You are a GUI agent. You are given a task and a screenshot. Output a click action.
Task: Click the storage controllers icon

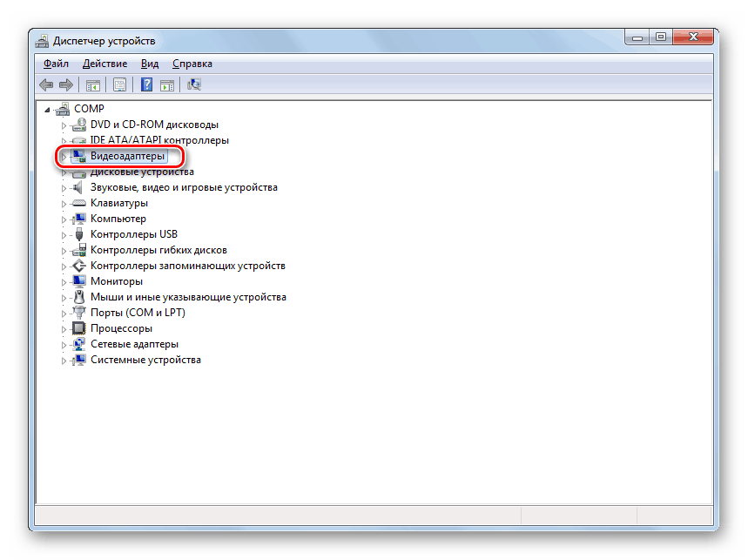(79, 266)
